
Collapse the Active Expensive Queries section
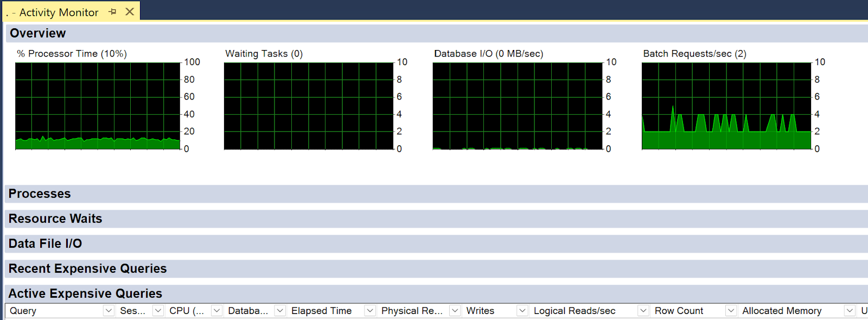437,294
